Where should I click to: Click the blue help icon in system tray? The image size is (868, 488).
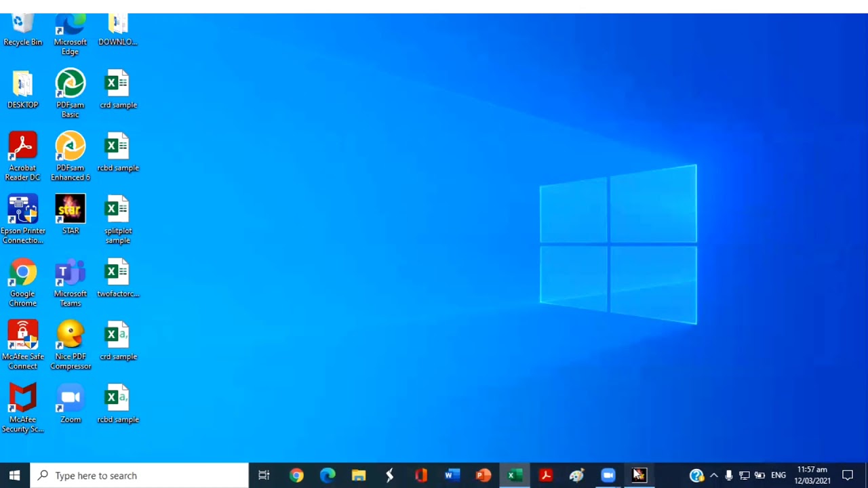click(696, 475)
